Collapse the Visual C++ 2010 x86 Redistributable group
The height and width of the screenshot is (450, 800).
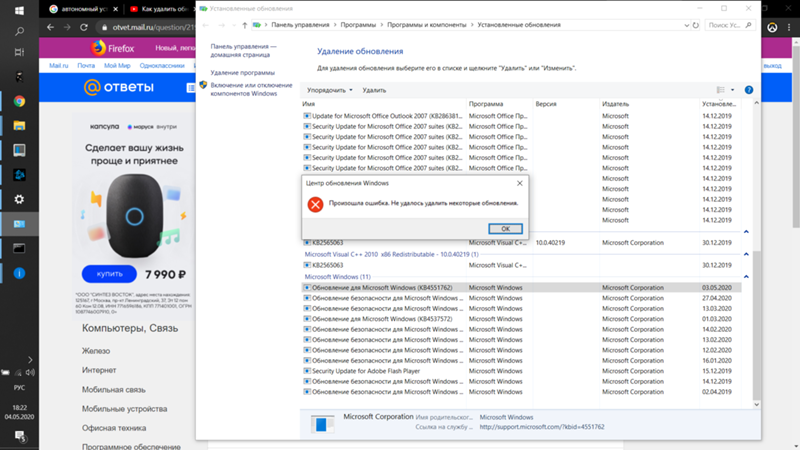pos(746,254)
